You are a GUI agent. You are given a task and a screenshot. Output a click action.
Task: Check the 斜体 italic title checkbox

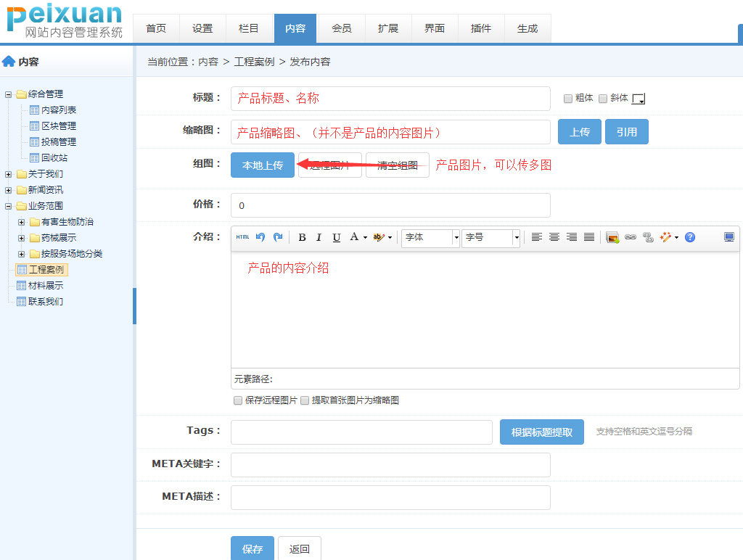[603, 99]
